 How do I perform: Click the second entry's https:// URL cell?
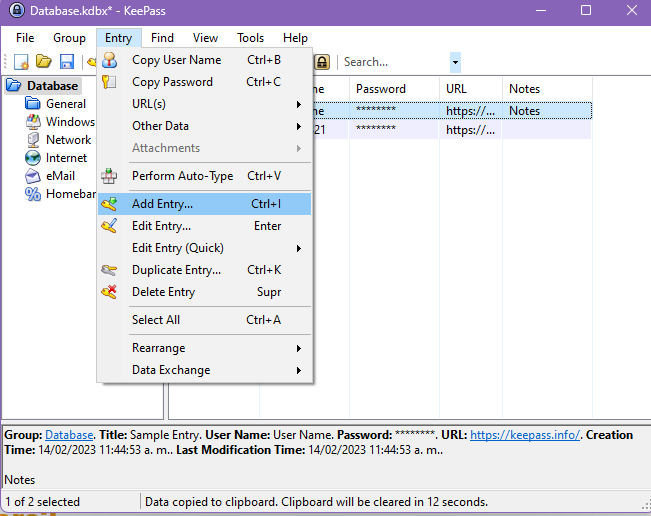[x=471, y=130]
